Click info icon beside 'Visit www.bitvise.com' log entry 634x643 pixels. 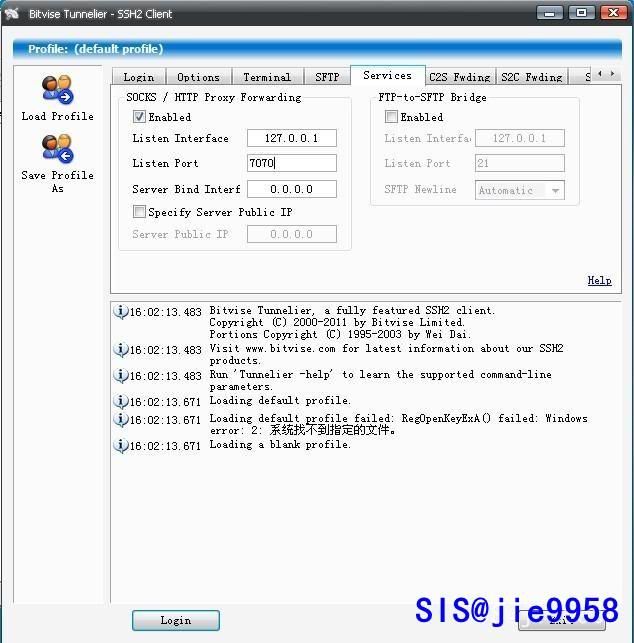coord(120,349)
